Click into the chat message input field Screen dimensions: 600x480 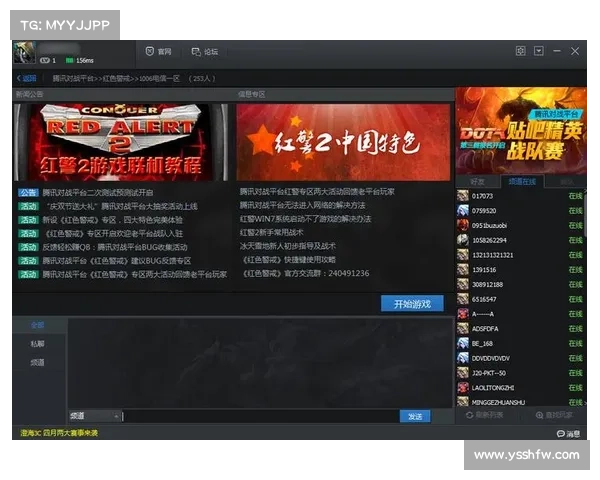coord(260,416)
